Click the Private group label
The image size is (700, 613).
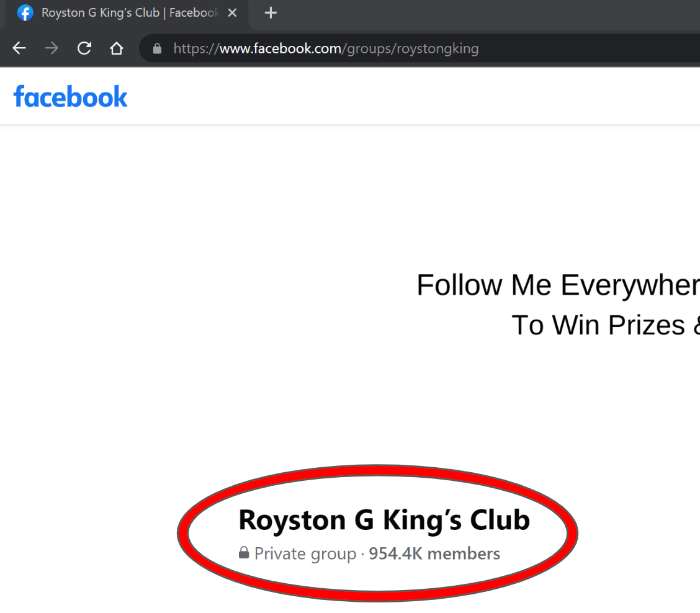point(305,553)
